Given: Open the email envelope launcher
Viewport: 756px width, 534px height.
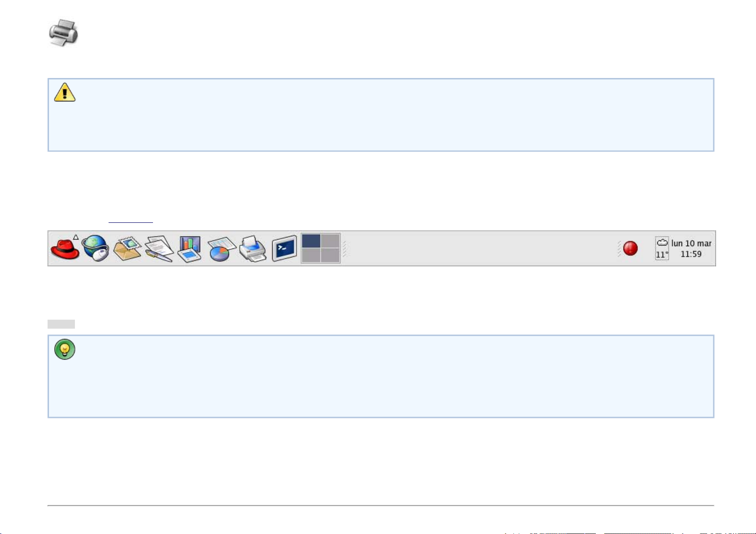Looking at the screenshot, I should [127, 249].
